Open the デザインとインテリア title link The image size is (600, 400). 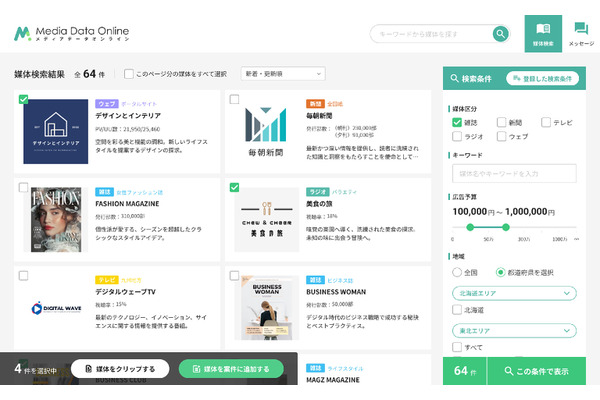coord(128,116)
